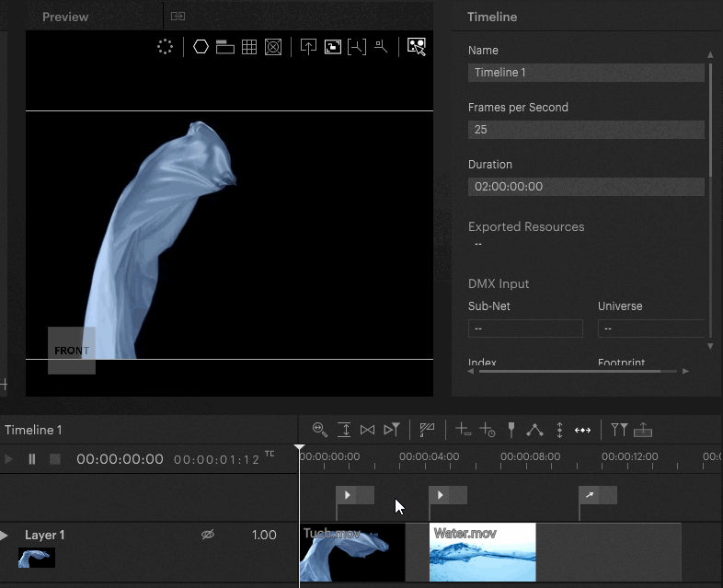The image size is (723, 588).
Task: Select the Timeline properties tab
Action: pos(492,17)
